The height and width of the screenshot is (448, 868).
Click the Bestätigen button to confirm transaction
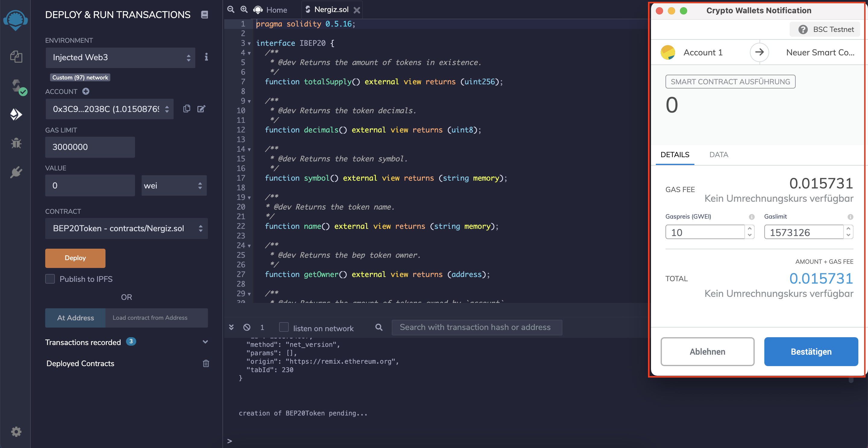click(811, 351)
